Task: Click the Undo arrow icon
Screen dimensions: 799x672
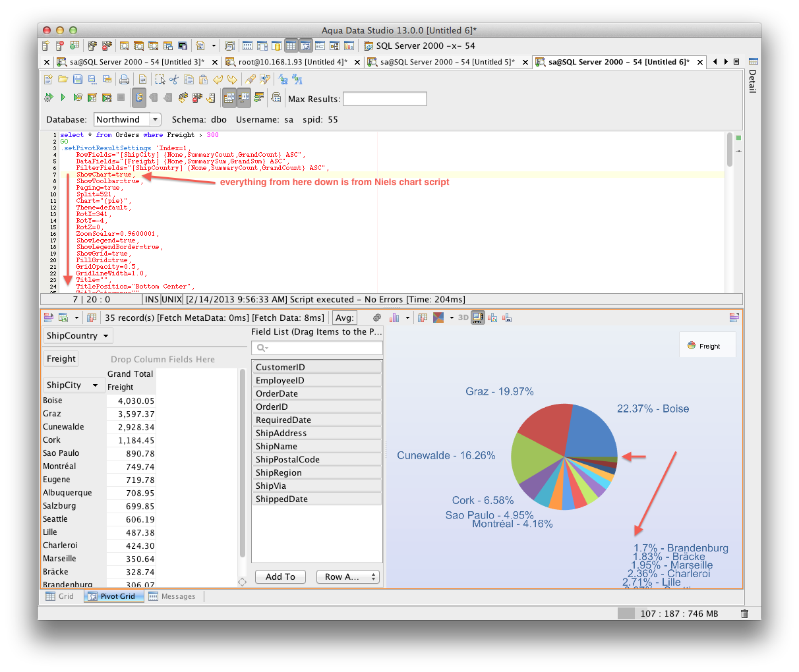Action: (x=218, y=80)
